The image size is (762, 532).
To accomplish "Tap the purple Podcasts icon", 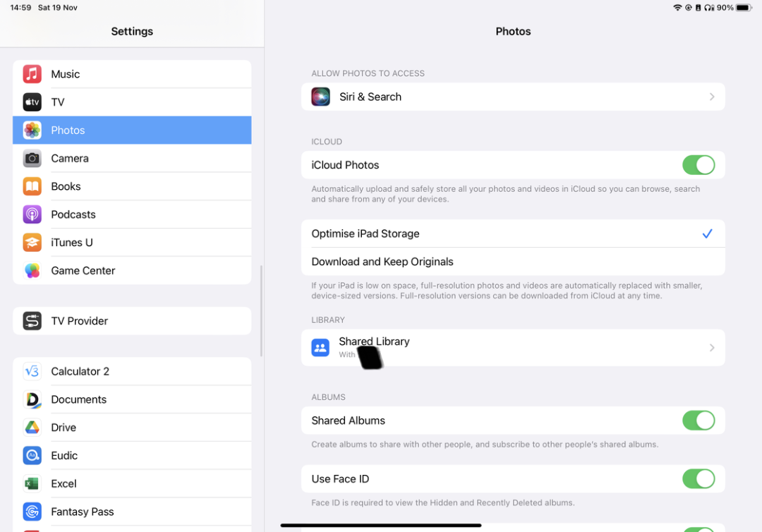I will tap(32, 214).
